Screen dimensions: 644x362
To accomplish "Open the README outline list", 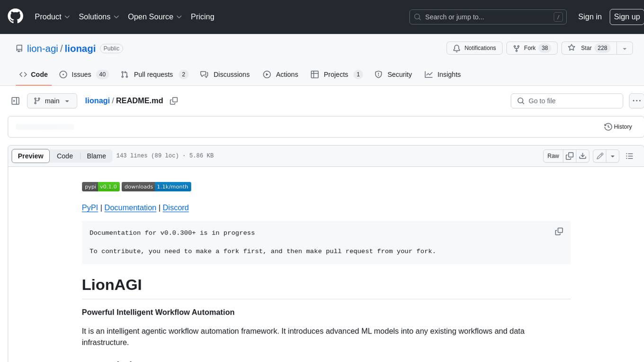I will coord(629,156).
